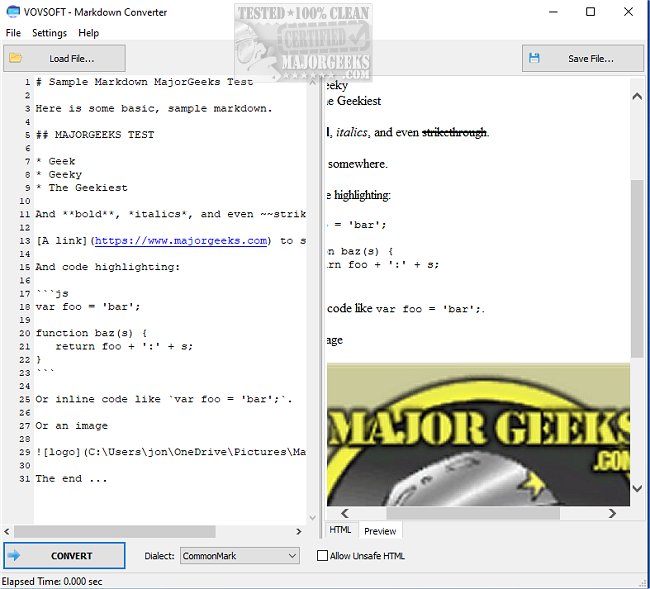This screenshot has width=650, height=589.
Task: Click the '## MAJORGEEKS TEST' line in editor
Action: pyautogui.click(x=95, y=135)
